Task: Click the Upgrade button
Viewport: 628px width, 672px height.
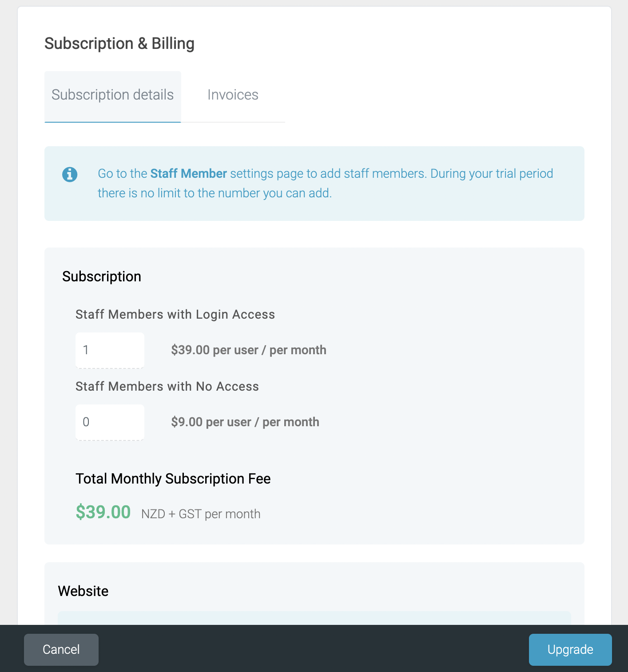Action: coord(570,649)
